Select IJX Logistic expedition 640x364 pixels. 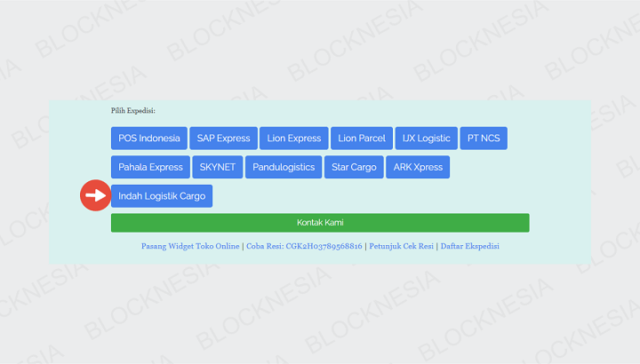tap(427, 138)
